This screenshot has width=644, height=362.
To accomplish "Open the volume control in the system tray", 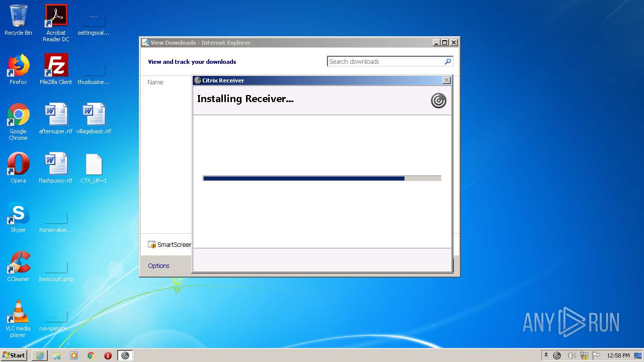I will (572, 355).
